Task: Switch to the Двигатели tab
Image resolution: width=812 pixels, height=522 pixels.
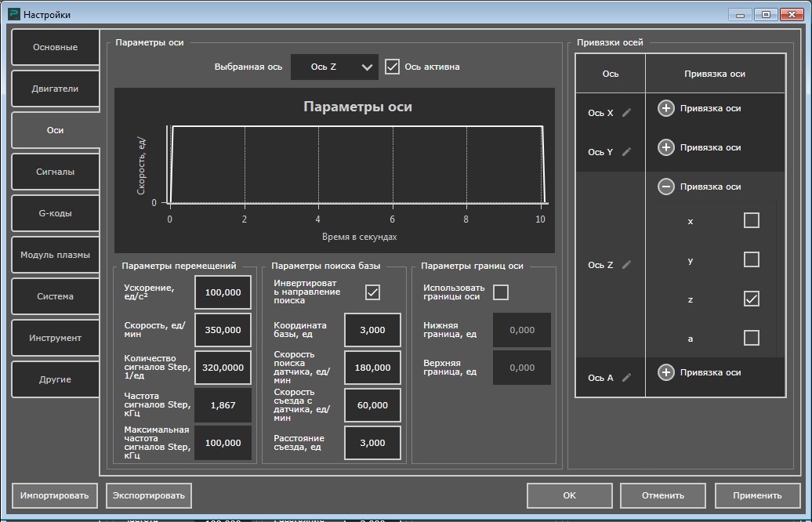Action: click(55, 89)
